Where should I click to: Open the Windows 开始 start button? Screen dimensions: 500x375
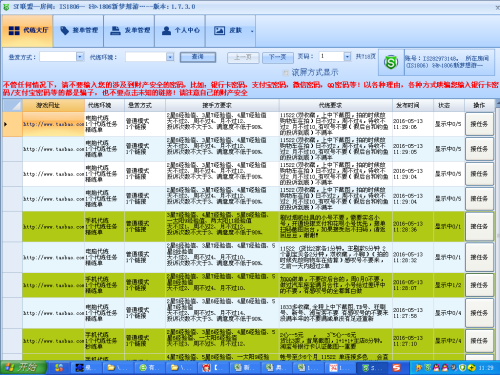click(23, 367)
